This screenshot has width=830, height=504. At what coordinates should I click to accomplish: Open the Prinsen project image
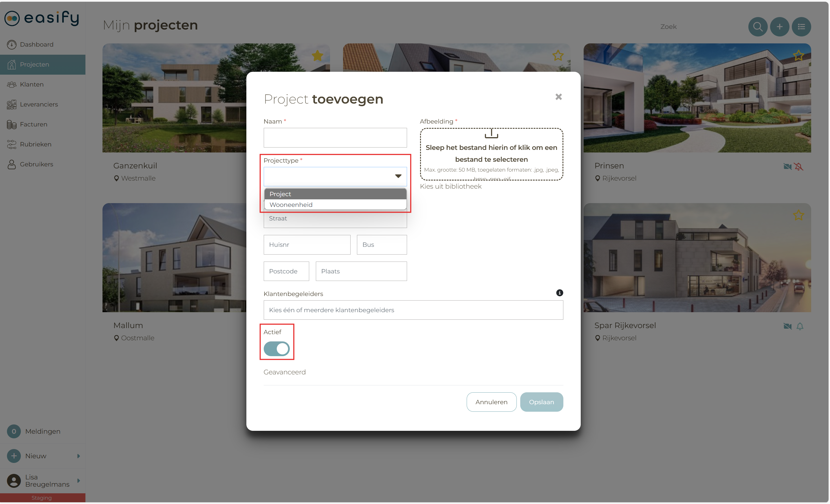coord(697,98)
